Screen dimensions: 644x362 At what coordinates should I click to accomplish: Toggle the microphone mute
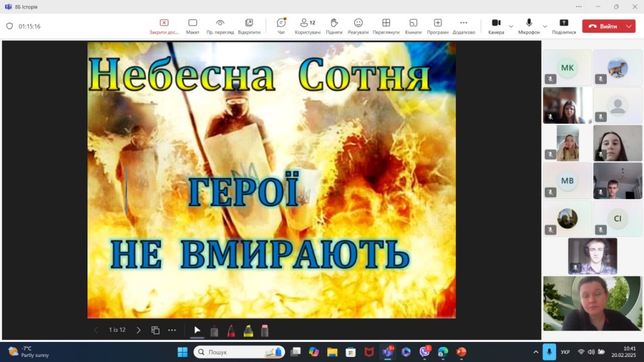[529, 26]
